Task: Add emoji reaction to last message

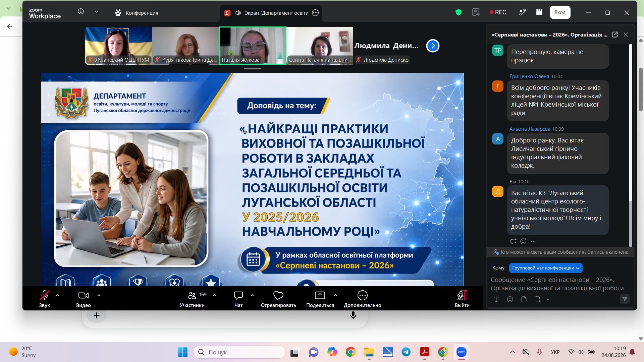Action: tap(523, 241)
